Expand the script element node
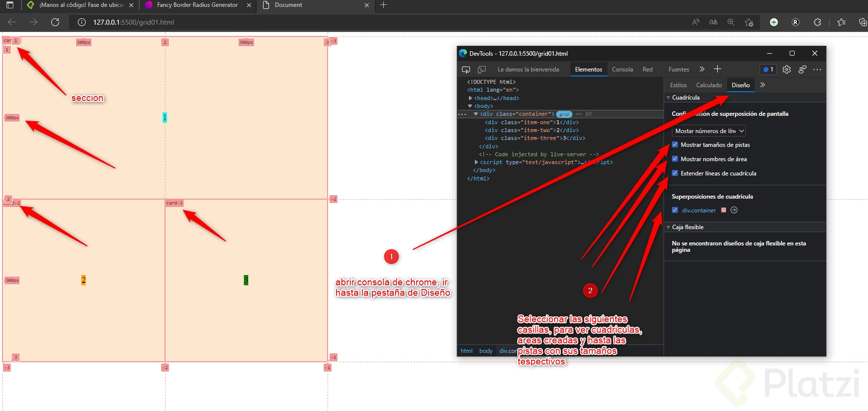The height and width of the screenshot is (411, 868). pyautogui.click(x=476, y=162)
